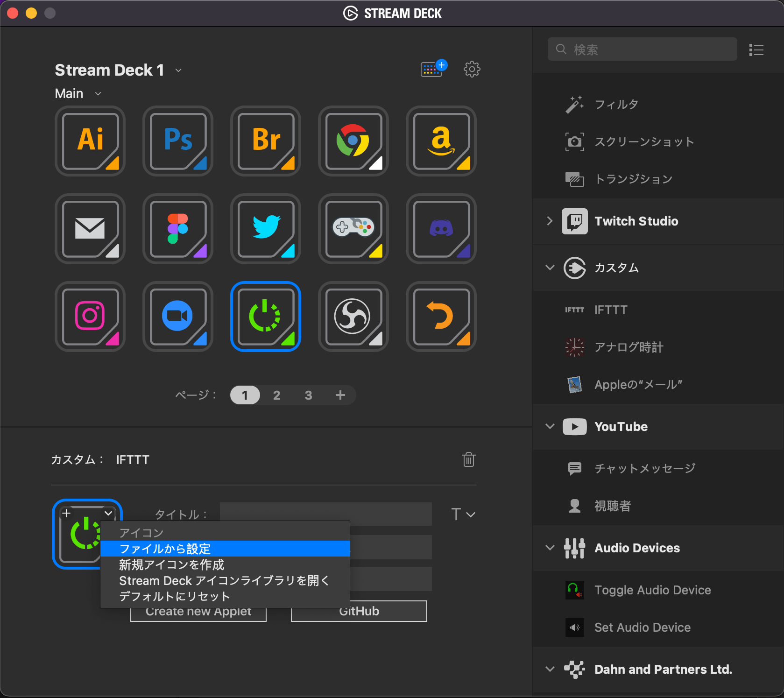
Task: Choose デフォルトにリセット from the menu
Action: click(225, 596)
